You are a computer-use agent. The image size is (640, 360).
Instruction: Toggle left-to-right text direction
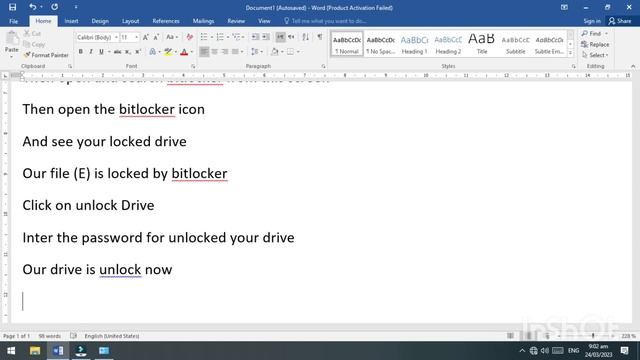[x=280, y=37]
